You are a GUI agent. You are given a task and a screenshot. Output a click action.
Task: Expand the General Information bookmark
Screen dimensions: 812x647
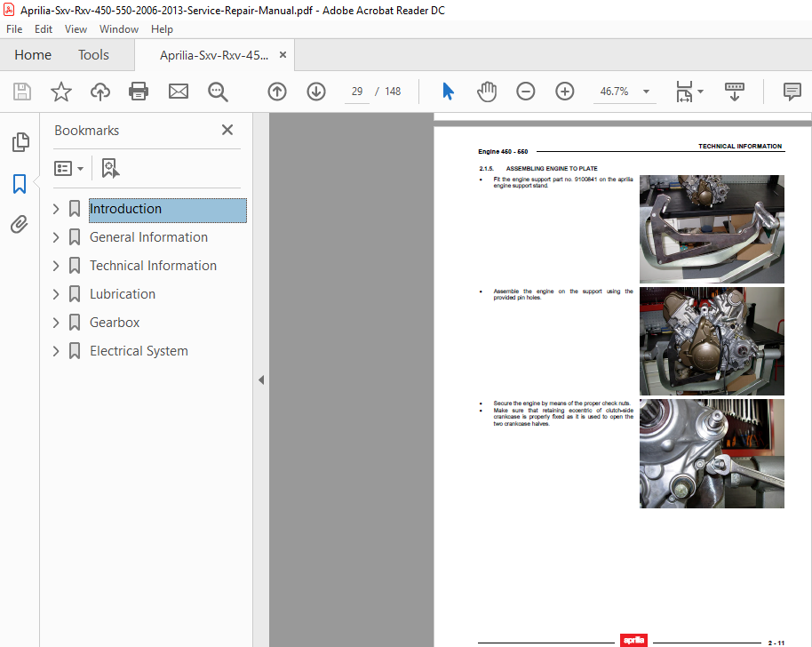click(56, 238)
